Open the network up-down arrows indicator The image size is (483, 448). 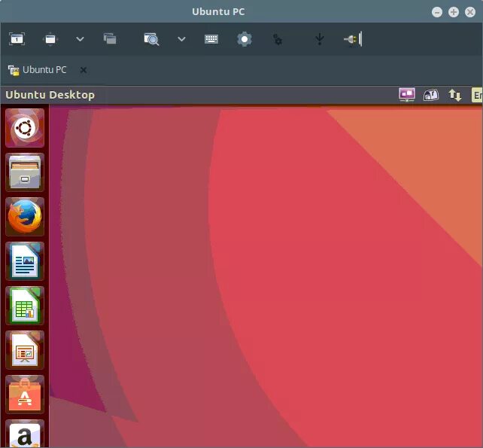454,95
